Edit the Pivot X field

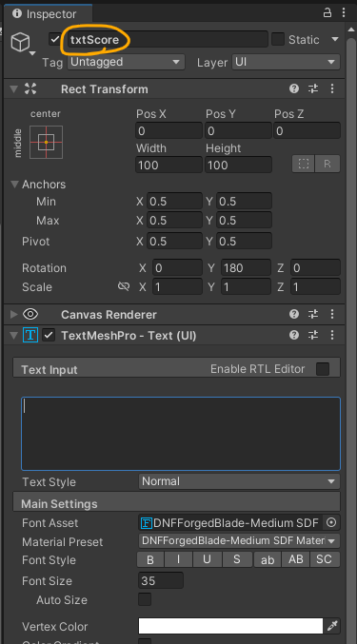(174, 241)
